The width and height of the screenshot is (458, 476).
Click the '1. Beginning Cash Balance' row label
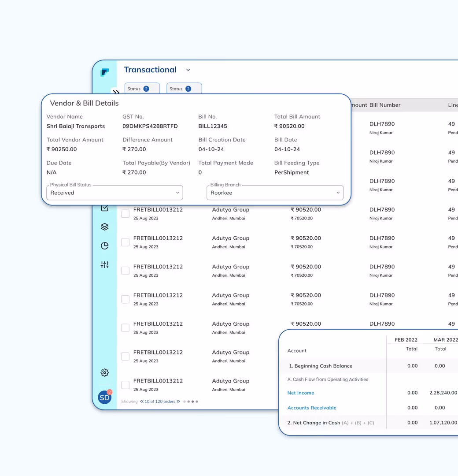coord(321,366)
